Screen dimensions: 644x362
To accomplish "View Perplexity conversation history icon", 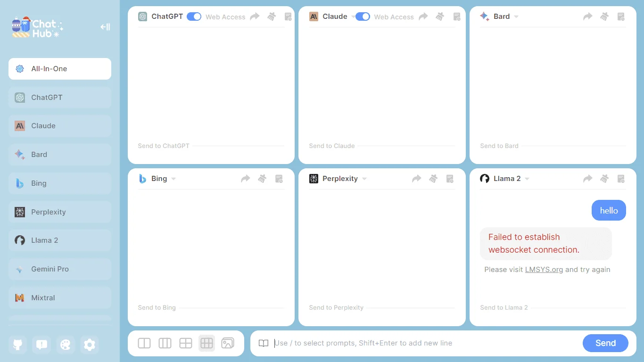I will tap(450, 179).
